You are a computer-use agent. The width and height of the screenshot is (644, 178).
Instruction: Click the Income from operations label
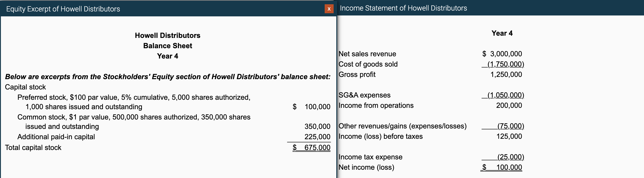pos(376,105)
